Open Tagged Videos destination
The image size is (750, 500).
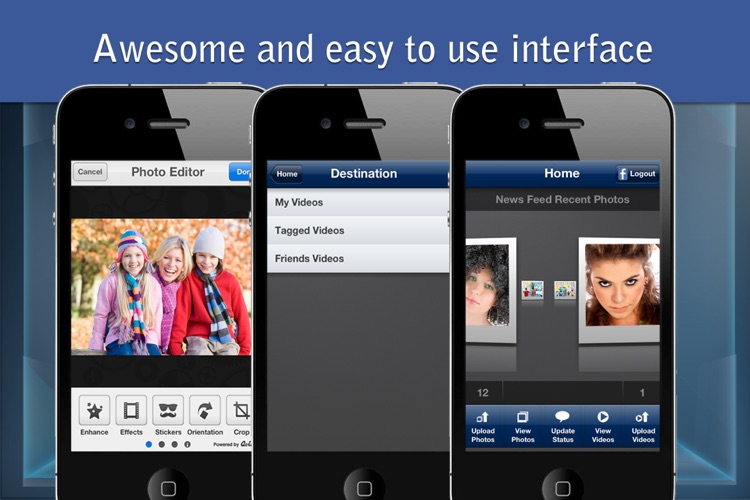point(358,230)
